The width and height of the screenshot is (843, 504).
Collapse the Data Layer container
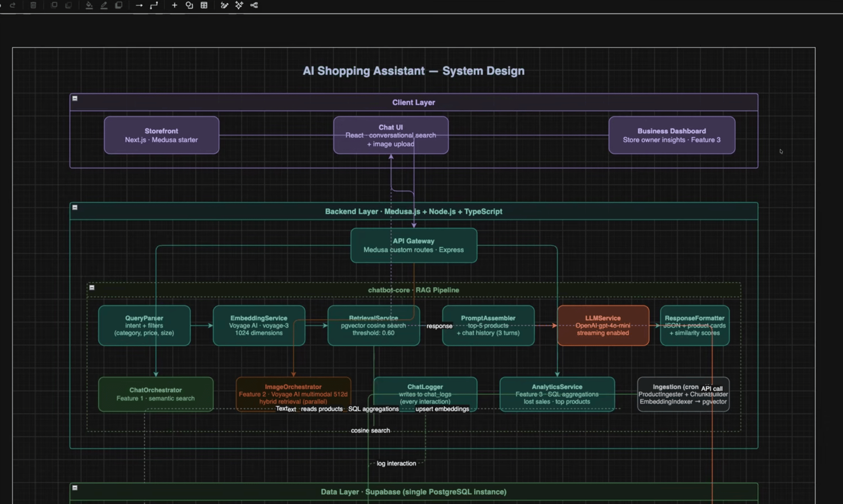pos(75,488)
